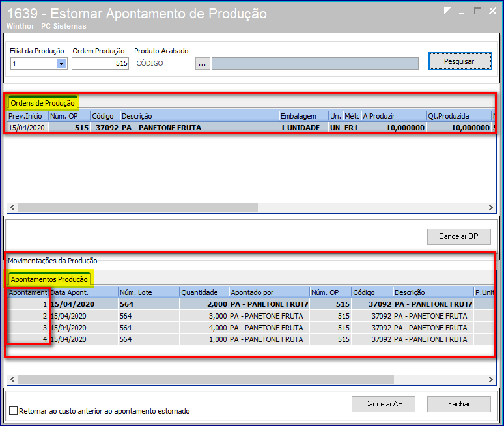Image resolution: width=504 pixels, height=426 pixels.
Task: Click the quantity 3,000 cell
Action: tap(204, 316)
